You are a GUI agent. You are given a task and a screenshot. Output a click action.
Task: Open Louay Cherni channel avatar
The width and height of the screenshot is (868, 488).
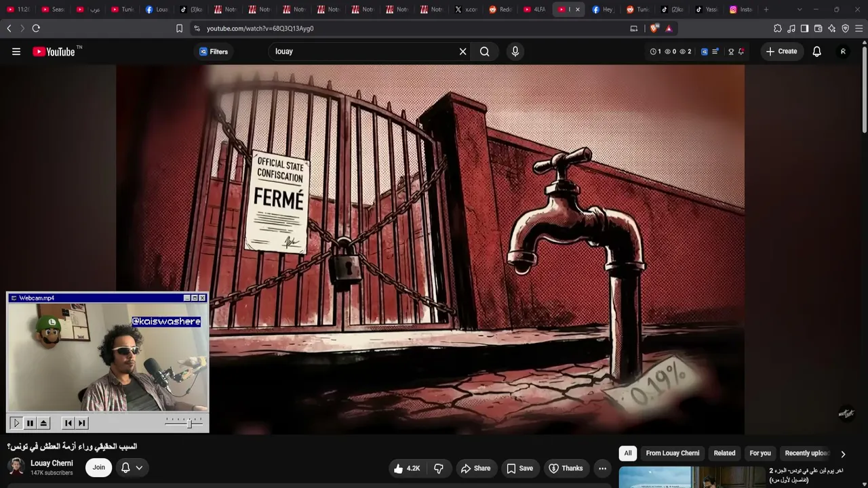click(16, 467)
